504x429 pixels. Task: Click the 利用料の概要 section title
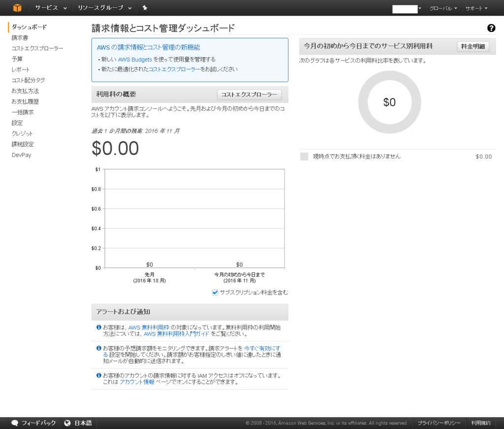coord(116,94)
